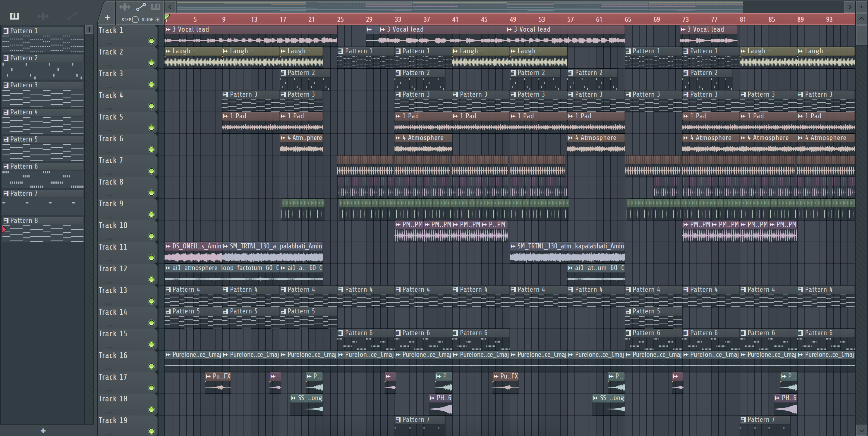Select the Track 11 header label
868x436 pixels.
pyautogui.click(x=113, y=247)
